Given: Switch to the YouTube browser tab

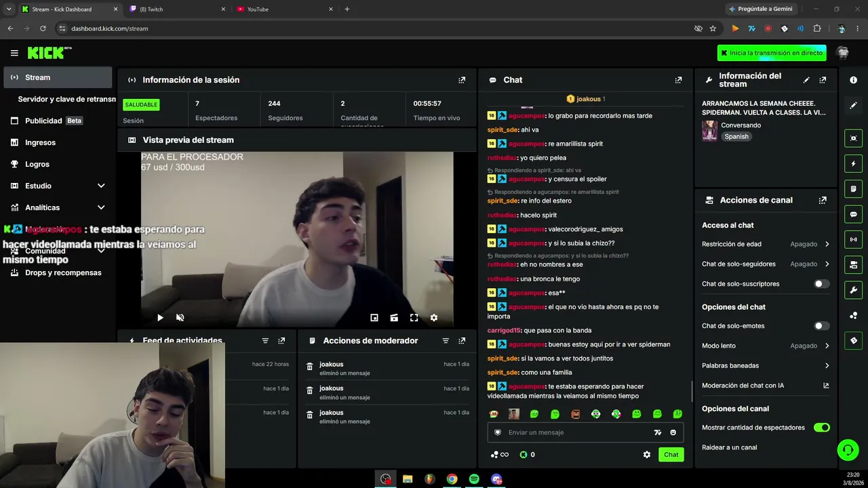Looking at the screenshot, I should pos(285,9).
